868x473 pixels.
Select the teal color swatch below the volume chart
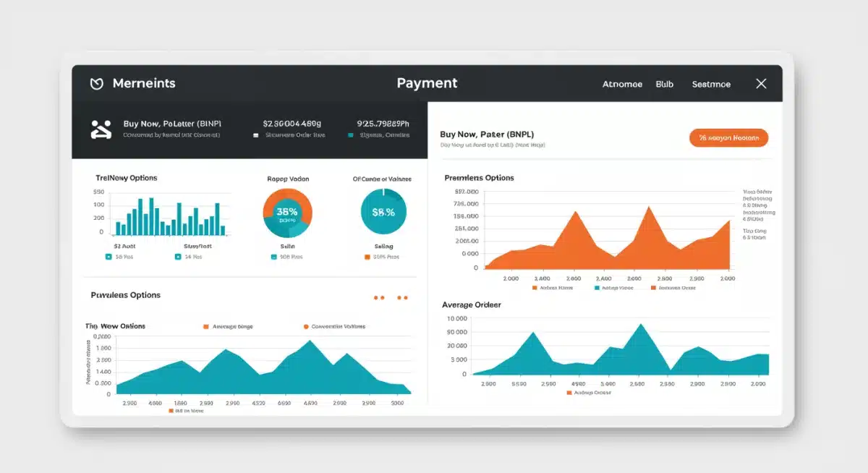[171, 410]
